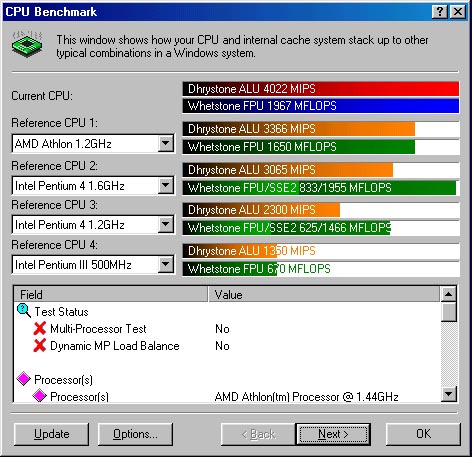The height and width of the screenshot is (457, 472).
Task: Open the Options dialog button
Action: (135, 434)
